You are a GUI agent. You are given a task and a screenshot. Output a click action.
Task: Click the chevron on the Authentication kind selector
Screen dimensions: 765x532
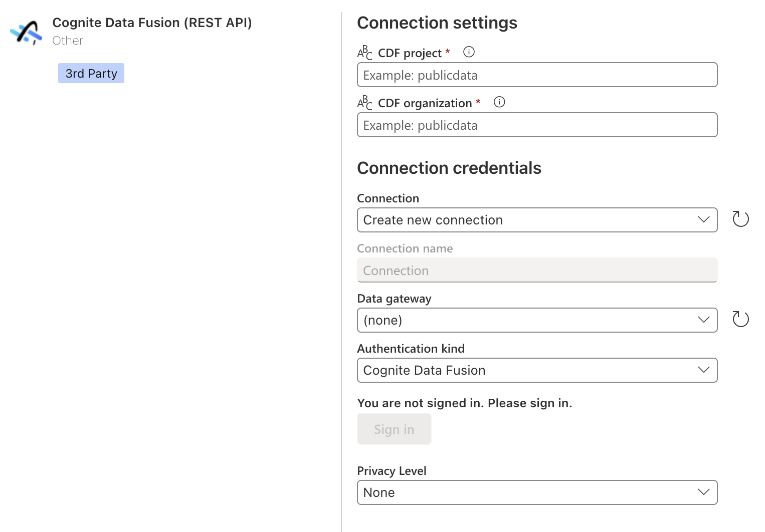(x=704, y=370)
